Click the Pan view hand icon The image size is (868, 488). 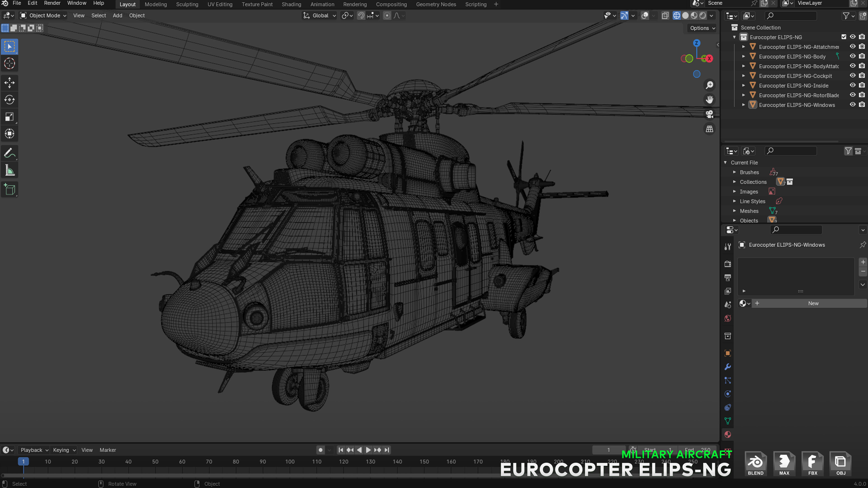[709, 100]
